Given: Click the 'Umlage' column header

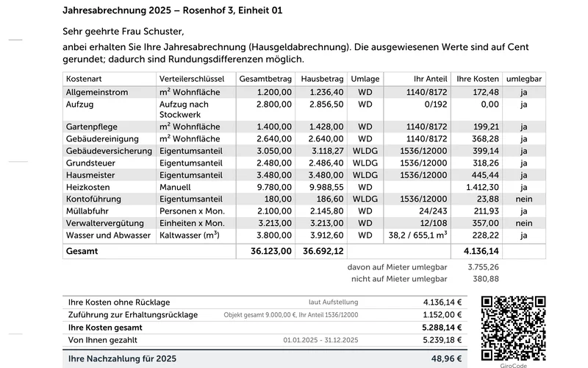Looking at the screenshot, I should click(x=365, y=79).
